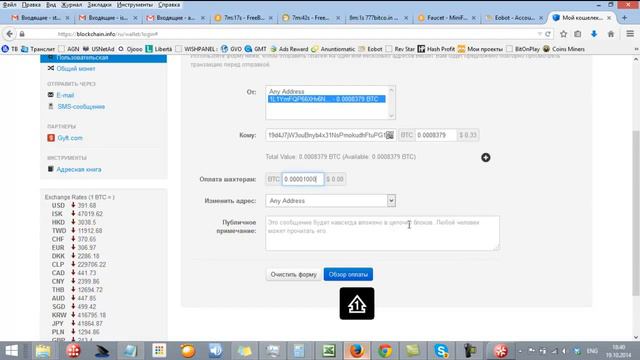Screen dimensions: 640x360
Task: Open the Hash Profit bookmark
Action: tap(436, 49)
